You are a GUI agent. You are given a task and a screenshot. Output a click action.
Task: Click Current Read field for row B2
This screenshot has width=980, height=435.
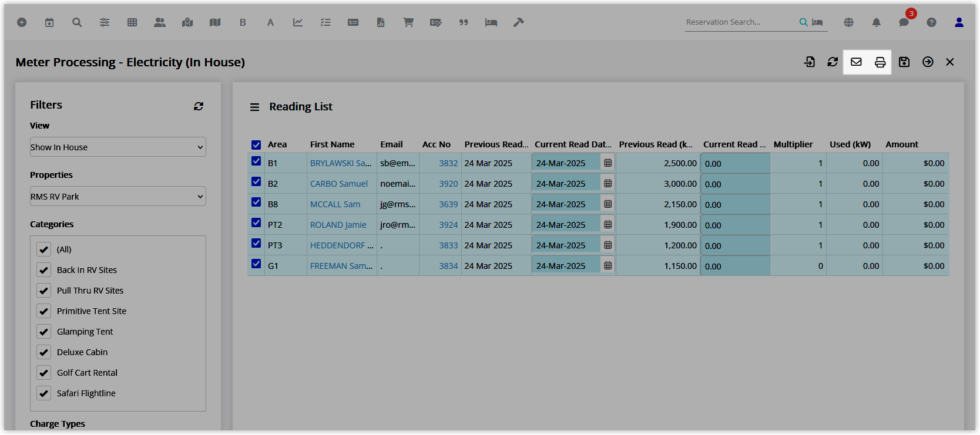coord(735,184)
